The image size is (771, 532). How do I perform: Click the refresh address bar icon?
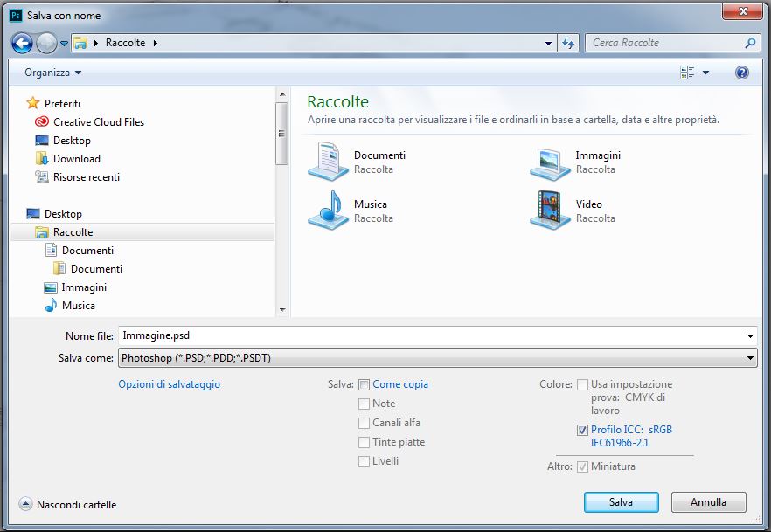tap(569, 43)
